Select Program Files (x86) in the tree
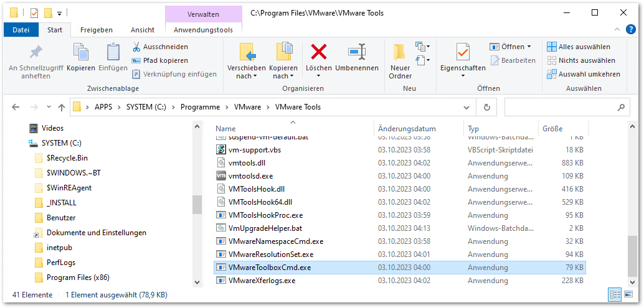Viewport: 644px width, 308px height. pyautogui.click(x=78, y=278)
